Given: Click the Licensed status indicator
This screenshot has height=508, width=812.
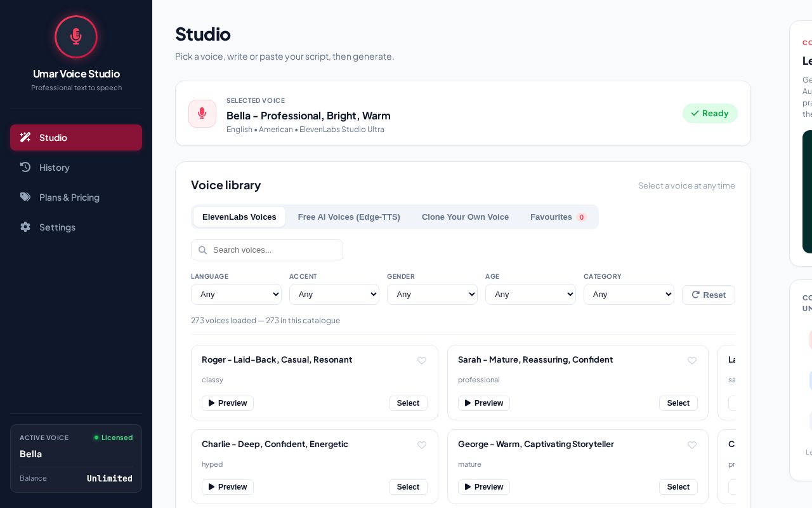Looking at the screenshot, I should [114, 438].
